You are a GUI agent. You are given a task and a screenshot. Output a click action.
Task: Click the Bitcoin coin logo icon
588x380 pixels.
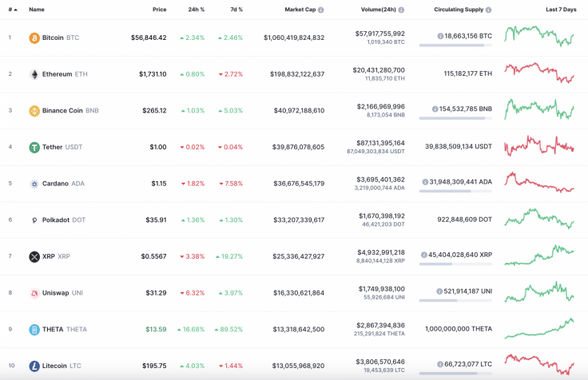pos(34,38)
